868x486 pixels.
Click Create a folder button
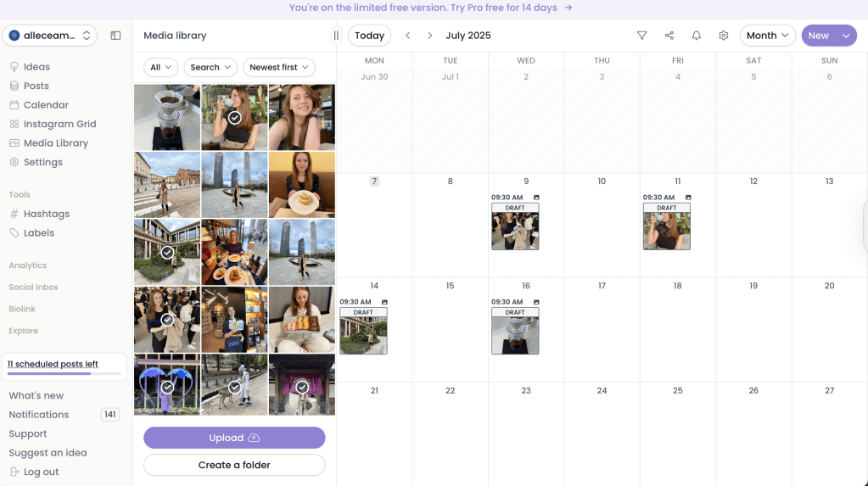click(234, 465)
